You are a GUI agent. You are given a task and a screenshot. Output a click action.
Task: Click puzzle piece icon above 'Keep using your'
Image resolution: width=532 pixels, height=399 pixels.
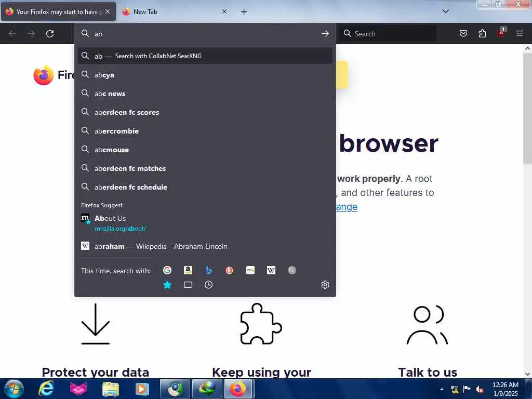(x=261, y=324)
